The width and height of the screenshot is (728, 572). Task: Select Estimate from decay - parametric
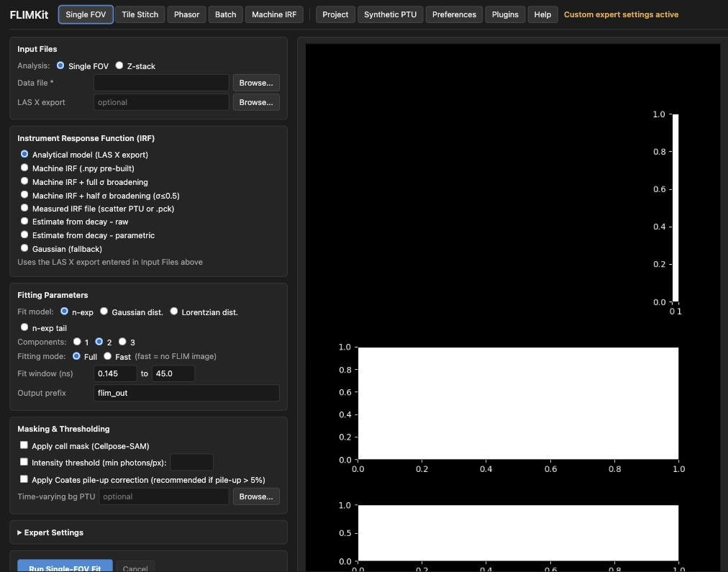(24, 235)
